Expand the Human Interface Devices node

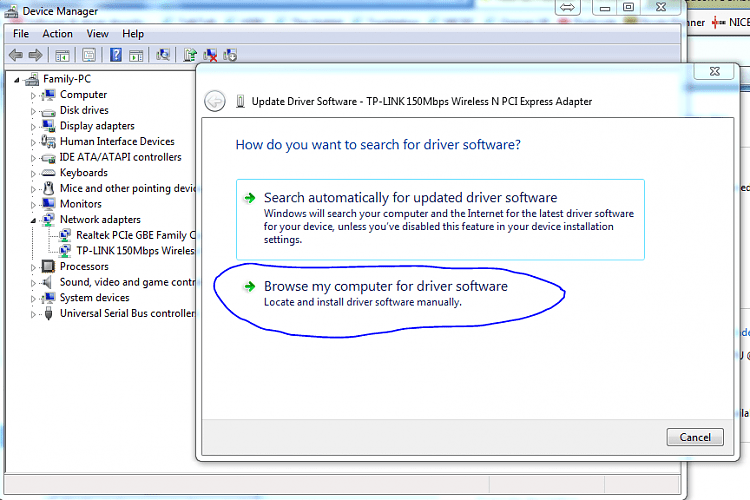[x=33, y=143]
